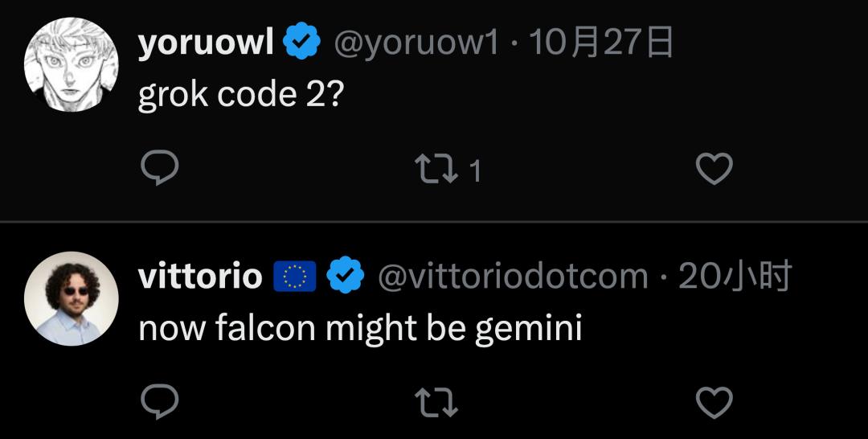Open the "now falcon might be gemini" tweet
Viewport: 868px width, 439px height.
pyautogui.click(x=360, y=328)
